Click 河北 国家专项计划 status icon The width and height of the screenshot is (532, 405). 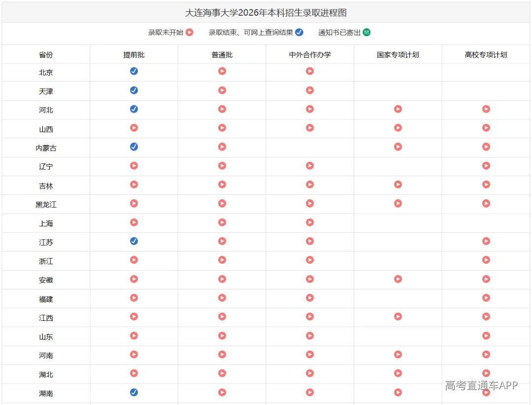(x=398, y=109)
